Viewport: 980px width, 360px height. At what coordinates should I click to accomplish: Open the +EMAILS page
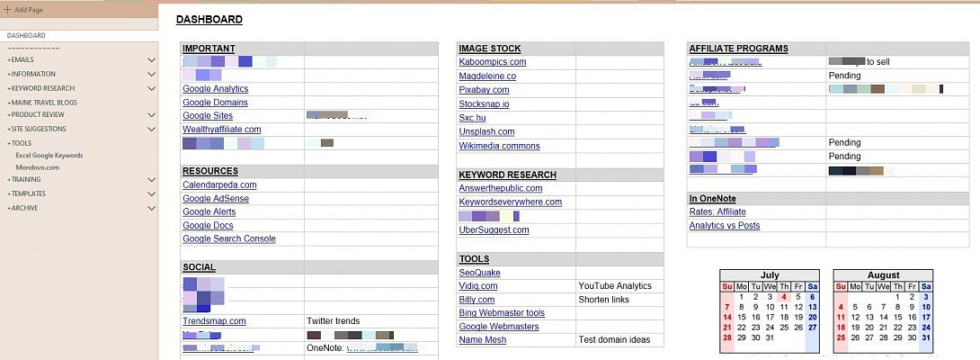pos(20,59)
